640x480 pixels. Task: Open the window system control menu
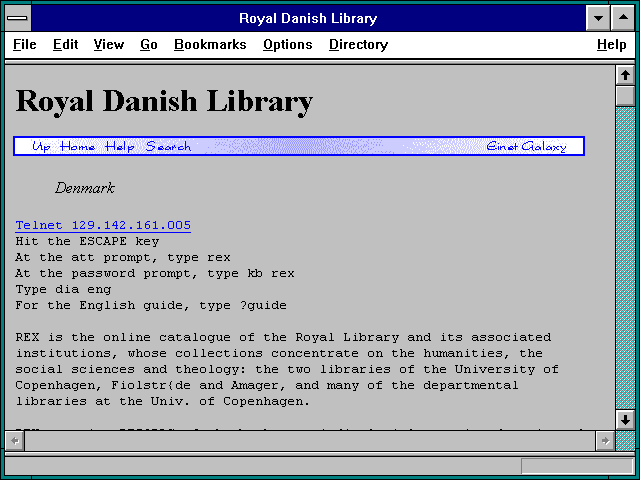point(18,18)
